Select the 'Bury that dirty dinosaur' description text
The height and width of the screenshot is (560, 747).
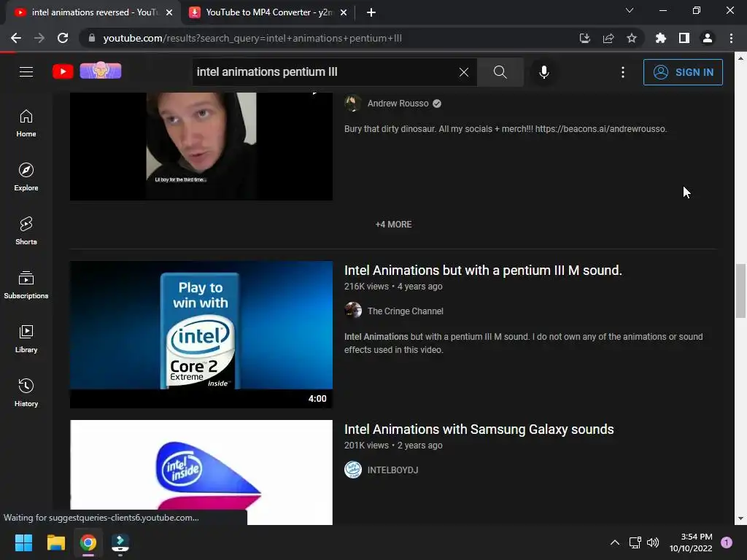pos(506,129)
